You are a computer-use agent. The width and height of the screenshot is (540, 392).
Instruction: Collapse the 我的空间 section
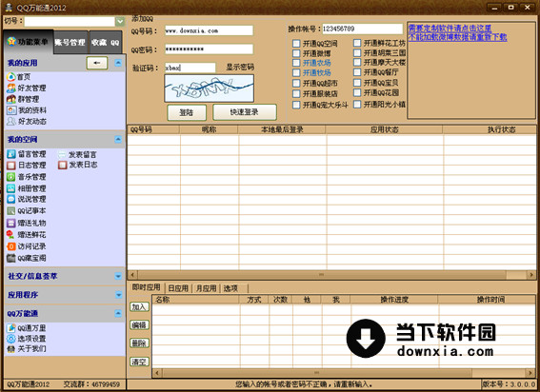118,139
